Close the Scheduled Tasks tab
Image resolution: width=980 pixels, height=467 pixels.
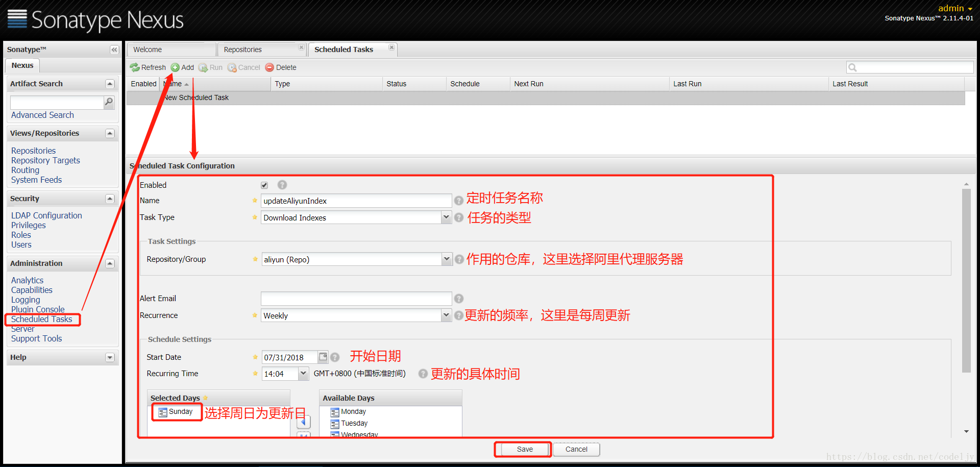(x=391, y=47)
